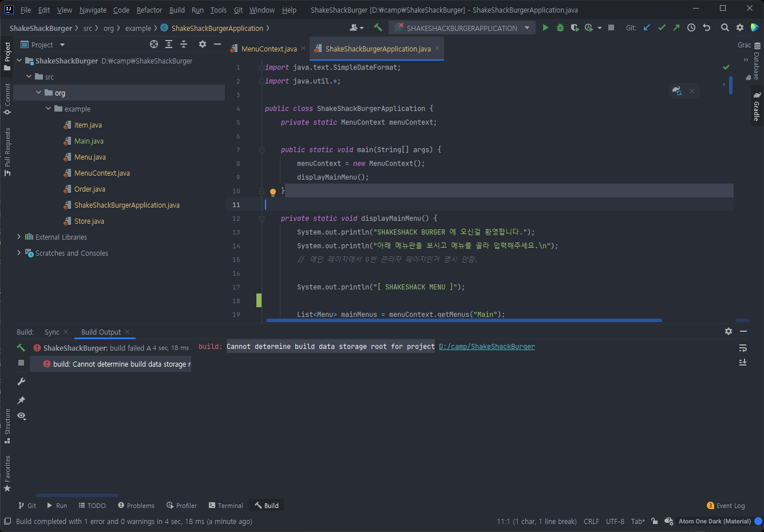This screenshot has width=764, height=532.
Task: Click Build Project hammer in top toolbar
Action: click(x=378, y=27)
